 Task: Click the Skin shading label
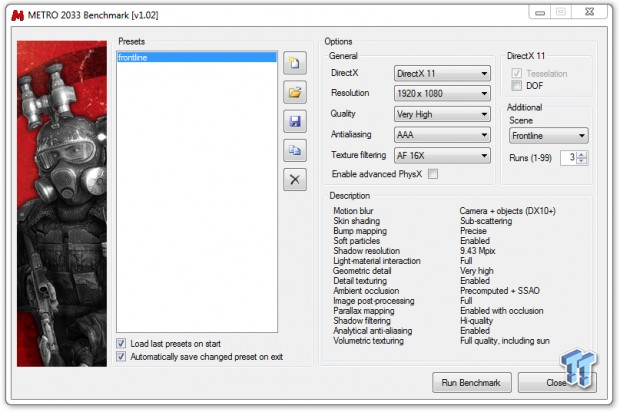tap(357, 221)
